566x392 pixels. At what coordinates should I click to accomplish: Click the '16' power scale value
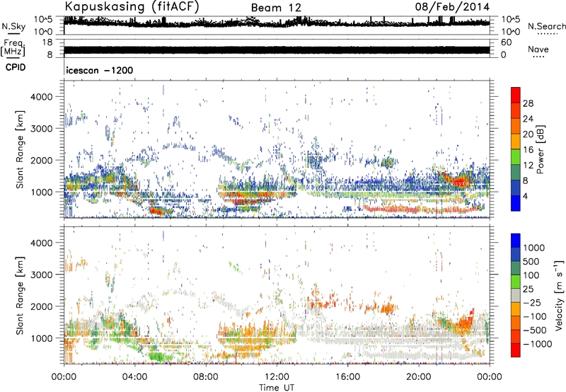[x=528, y=150]
